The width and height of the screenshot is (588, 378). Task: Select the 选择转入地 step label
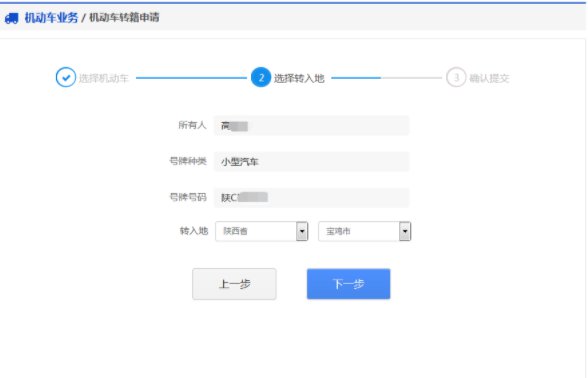(x=299, y=78)
